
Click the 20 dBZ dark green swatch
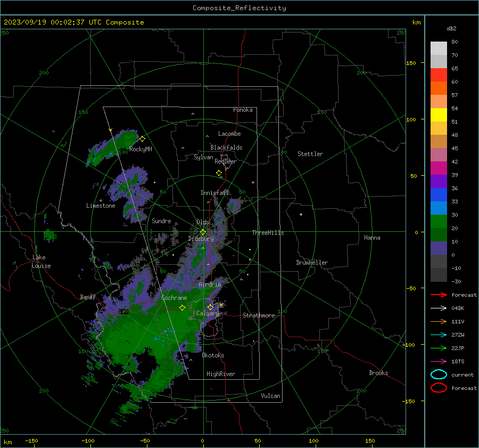click(x=439, y=235)
